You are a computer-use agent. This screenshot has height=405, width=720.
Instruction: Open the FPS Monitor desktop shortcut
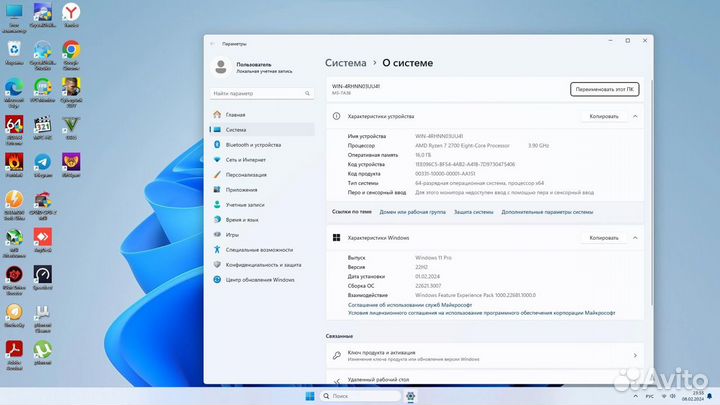pos(43,90)
